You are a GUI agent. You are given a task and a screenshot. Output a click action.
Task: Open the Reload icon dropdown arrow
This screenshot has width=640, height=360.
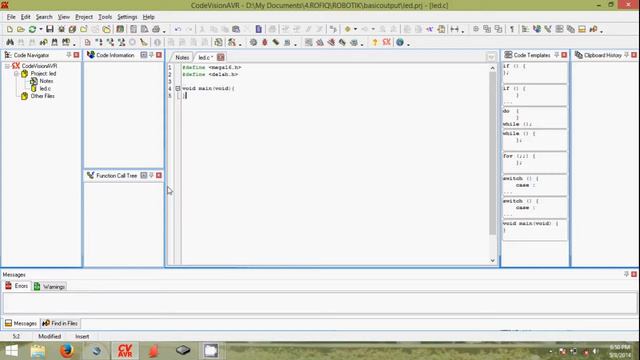[x=41, y=29]
